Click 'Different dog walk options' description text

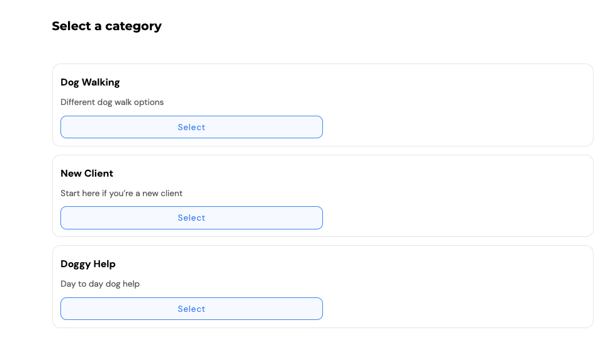coord(112,102)
